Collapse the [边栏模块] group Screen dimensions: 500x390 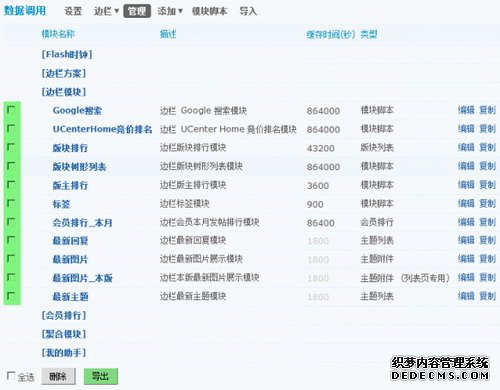pyautogui.click(x=64, y=92)
